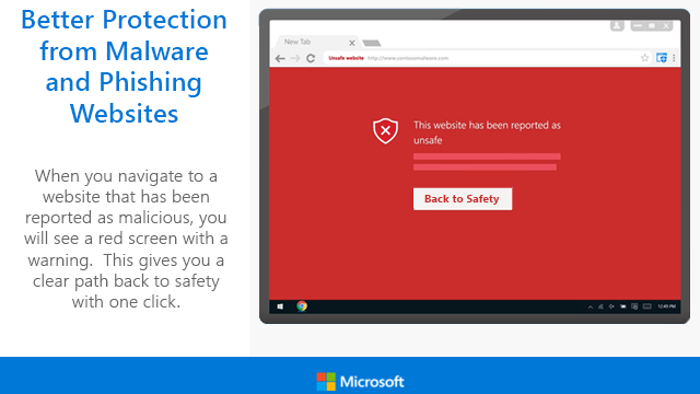
Task: Click the red shield warning icon
Action: point(385,131)
